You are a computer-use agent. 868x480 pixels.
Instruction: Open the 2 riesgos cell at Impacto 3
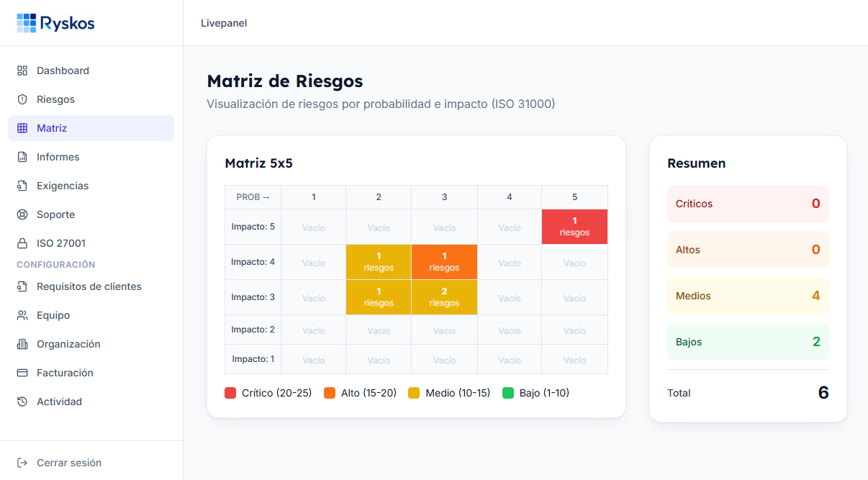point(444,297)
